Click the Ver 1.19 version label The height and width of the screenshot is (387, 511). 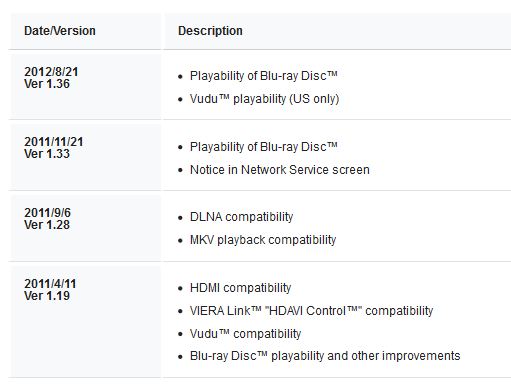point(47,296)
